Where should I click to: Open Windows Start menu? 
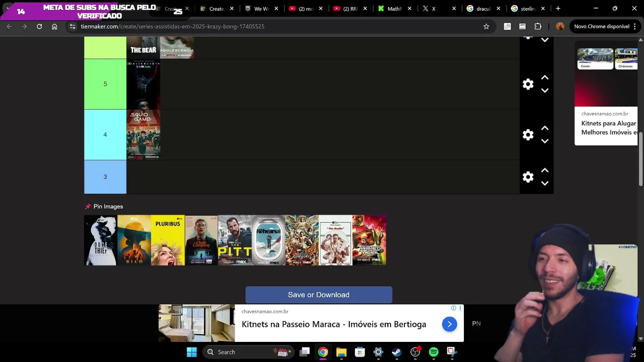coord(192,352)
